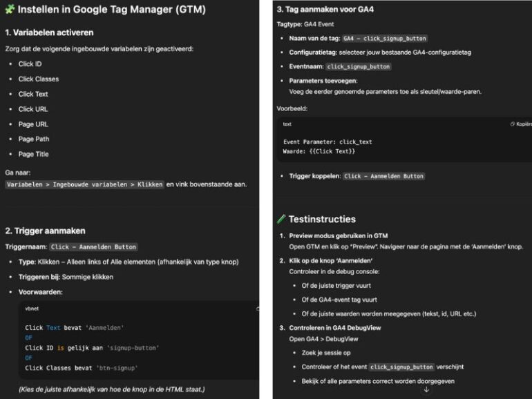The height and width of the screenshot is (399, 532).
Task: Click the 'text' code block label
Action: coord(287,124)
